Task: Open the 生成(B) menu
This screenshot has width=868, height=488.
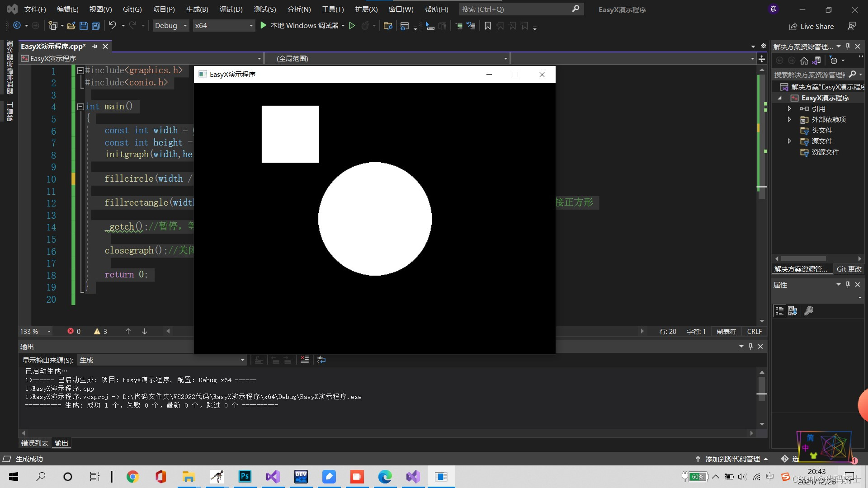Action: point(197,9)
